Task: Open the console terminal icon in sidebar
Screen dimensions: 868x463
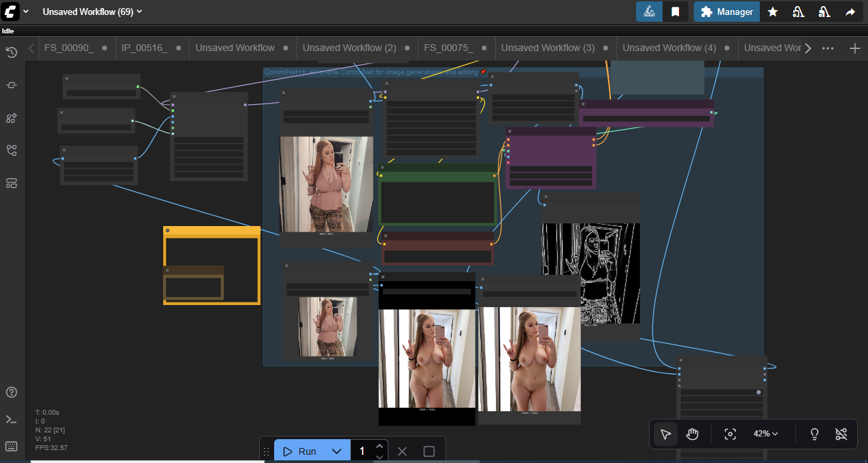Action: pos(11,419)
